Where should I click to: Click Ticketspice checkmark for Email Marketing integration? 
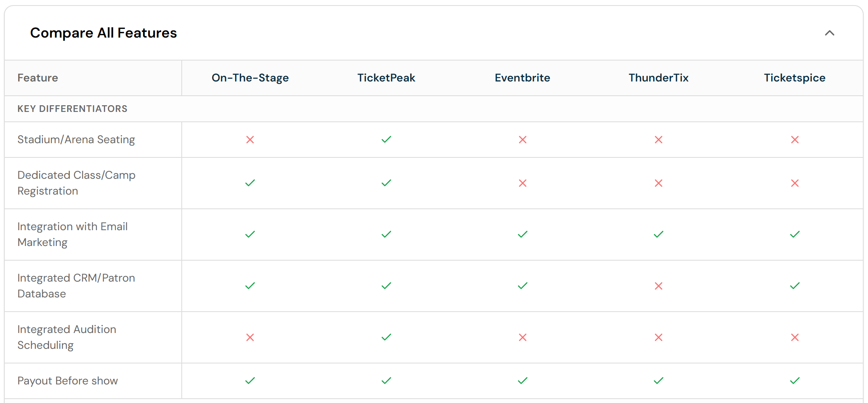coord(795,235)
